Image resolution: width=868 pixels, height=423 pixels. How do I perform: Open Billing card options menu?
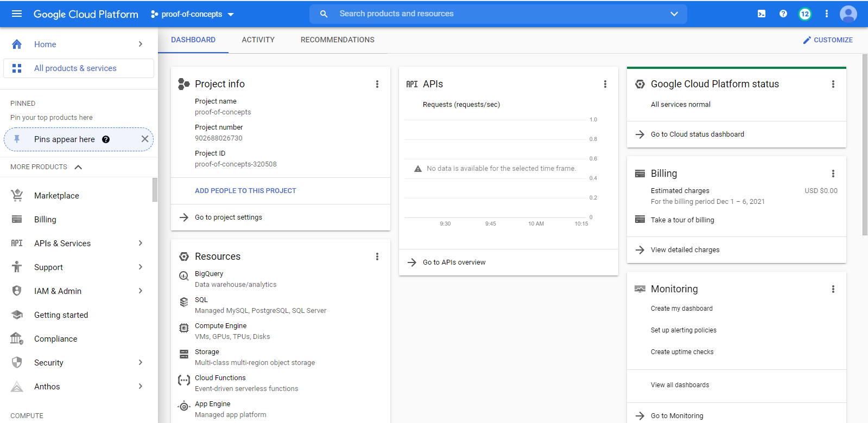833,174
